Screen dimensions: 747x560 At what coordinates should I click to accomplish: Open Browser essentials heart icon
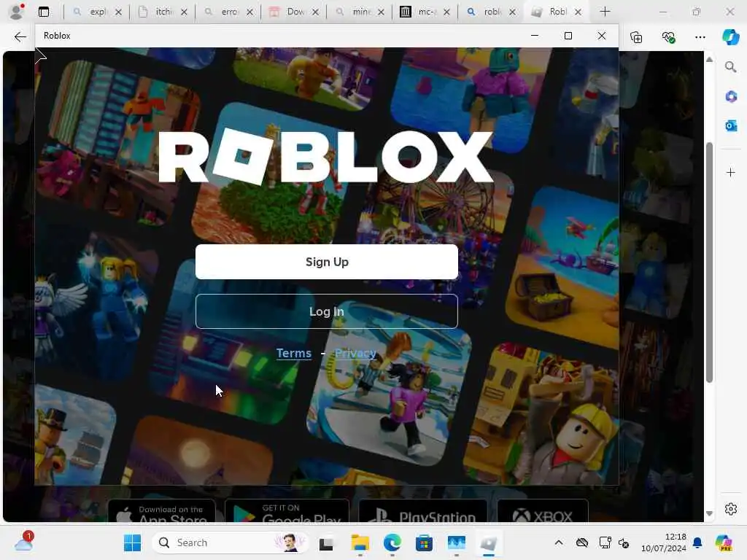[669, 37]
